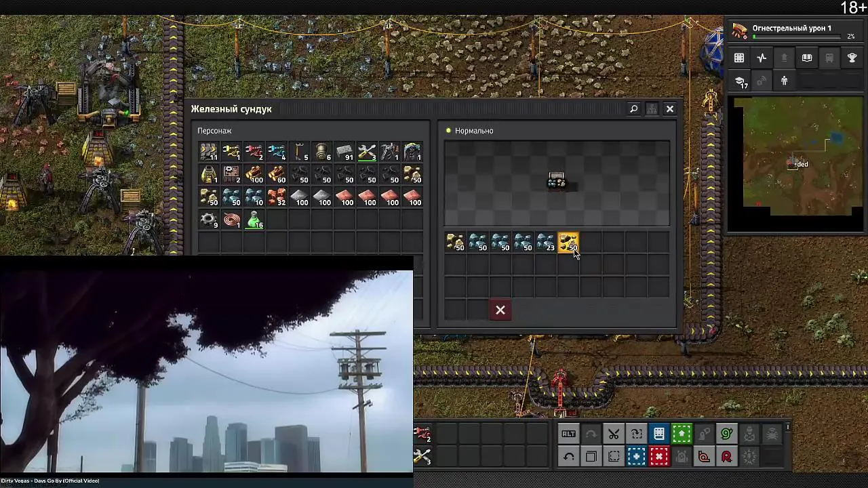Open the open-book icon in the top-right panel
The image size is (868, 488).
807,58
